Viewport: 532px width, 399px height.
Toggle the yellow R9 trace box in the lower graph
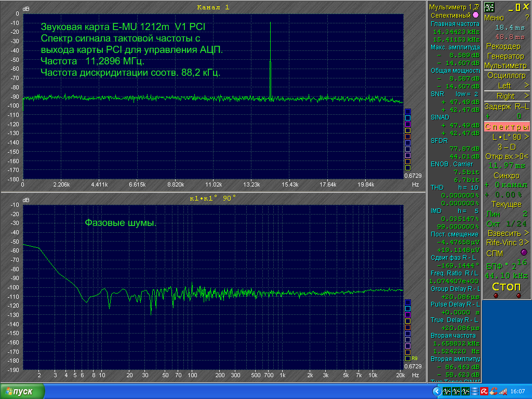(x=408, y=358)
